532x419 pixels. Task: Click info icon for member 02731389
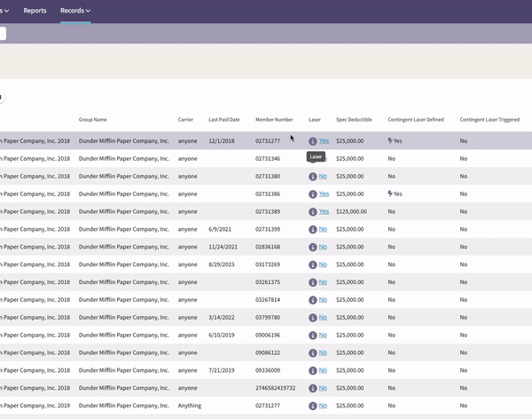pyautogui.click(x=312, y=211)
